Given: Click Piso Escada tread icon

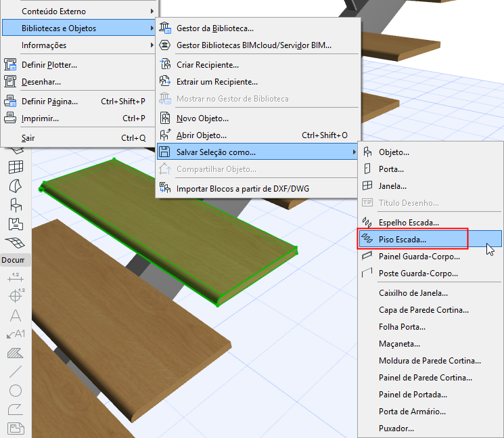Looking at the screenshot, I should (x=367, y=238).
